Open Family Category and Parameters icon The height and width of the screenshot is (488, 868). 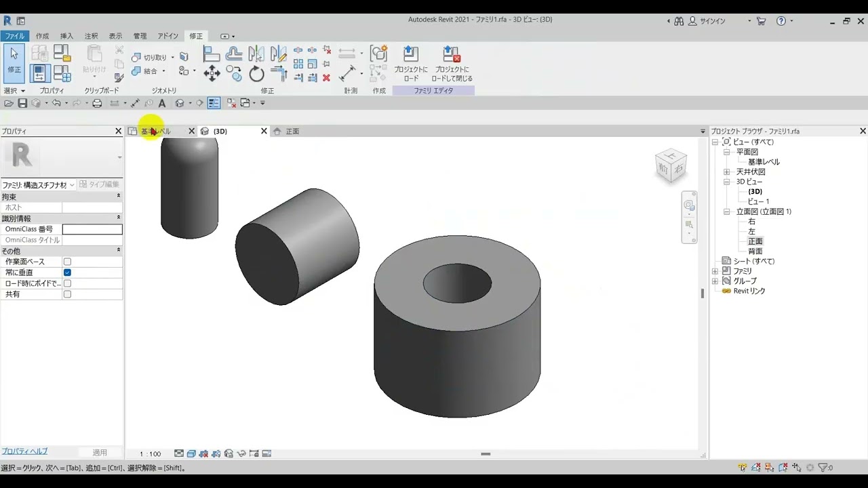62,53
